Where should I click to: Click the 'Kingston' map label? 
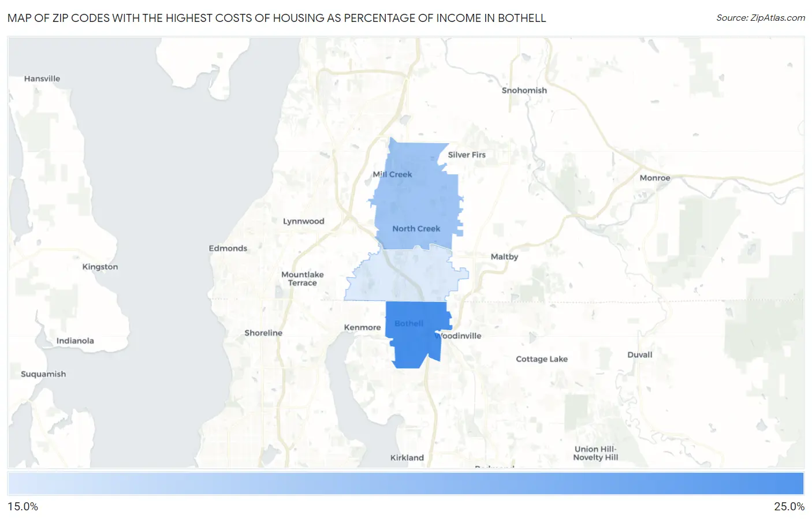pos(100,267)
